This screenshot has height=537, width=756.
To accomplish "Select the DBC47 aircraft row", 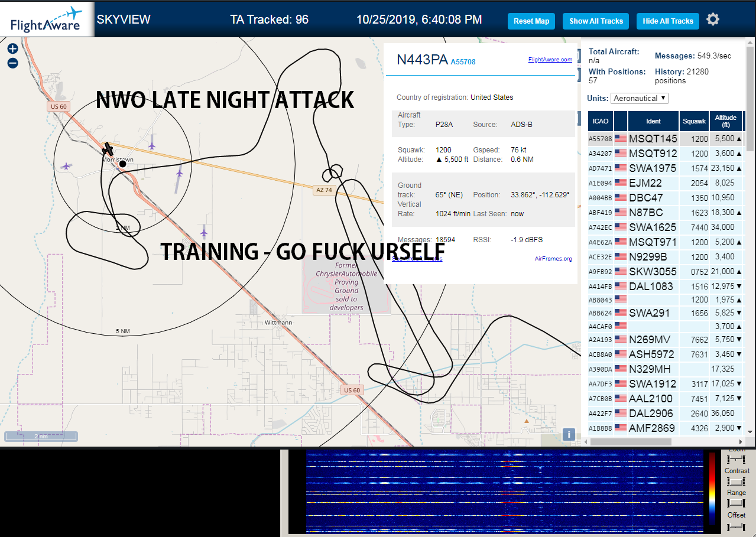I will coord(666,198).
